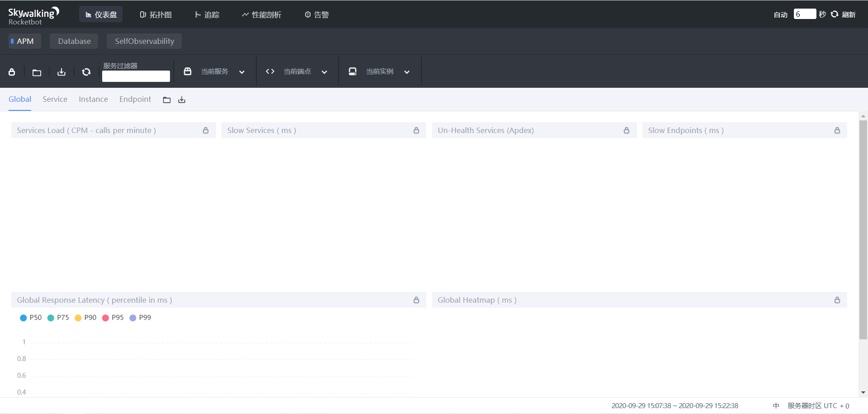Click the 服务器时区 UTC + 0 setting
868x414 pixels.
(818, 406)
